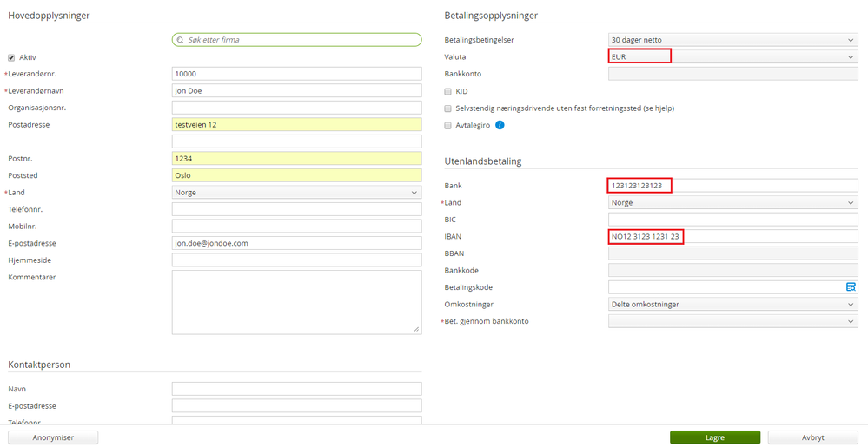Select the E-postadresse field with jon.doe@jondoe.com
This screenshot has width=868, height=447.
click(x=296, y=243)
